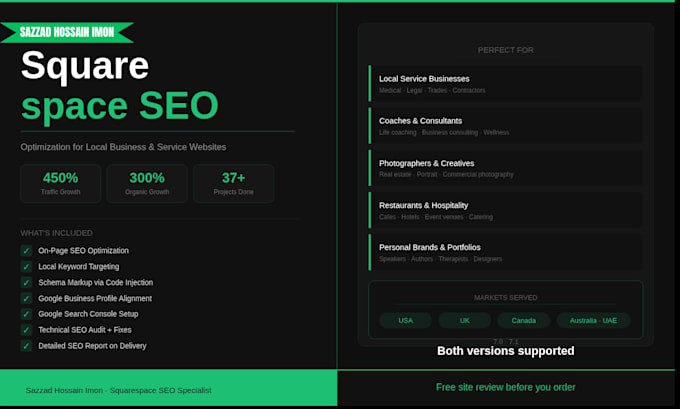Click the Cafes · Hotels · Event venues subtext
Viewport: 680px width, 409px height.
(x=436, y=217)
